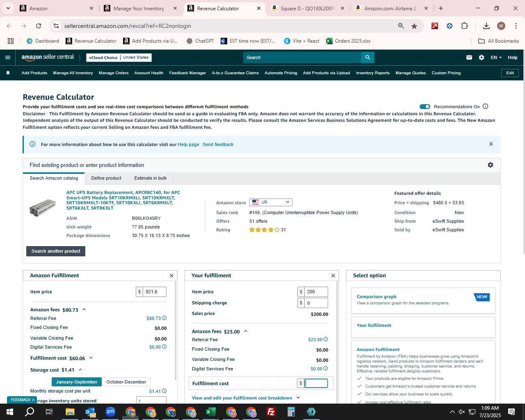The width and height of the screenshot is (525, 420).
Task: Switch to the Define product tab
Action: (106, 178)
